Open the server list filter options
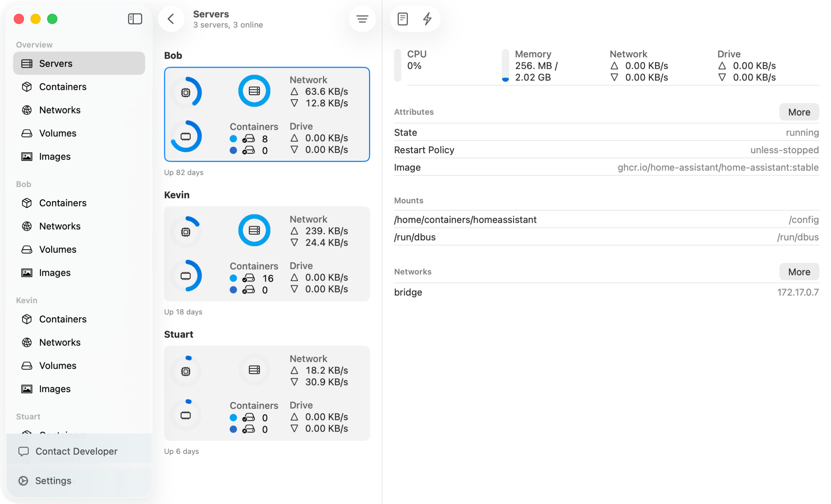Viewport: 831px width, 504px height. point(362,19)
